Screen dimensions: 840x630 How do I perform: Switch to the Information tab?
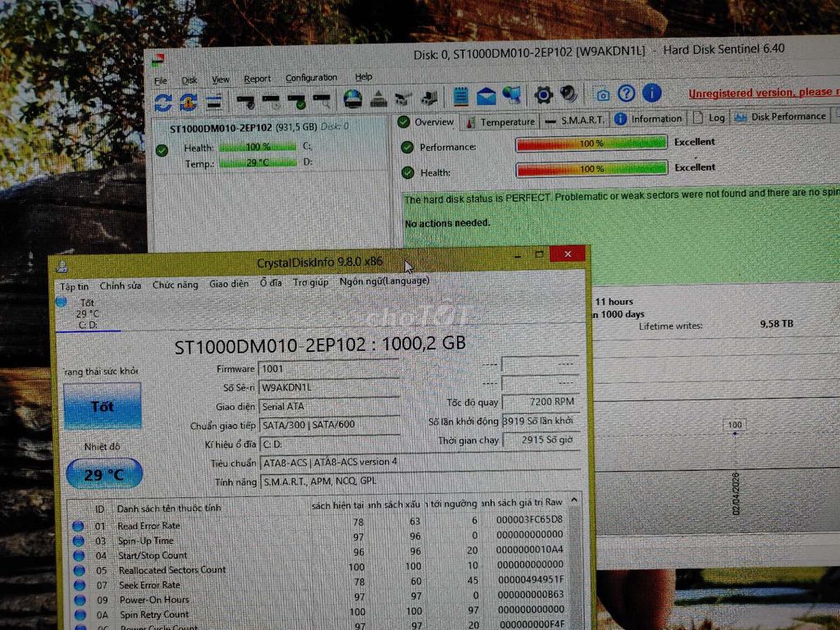tap(650, 119)
